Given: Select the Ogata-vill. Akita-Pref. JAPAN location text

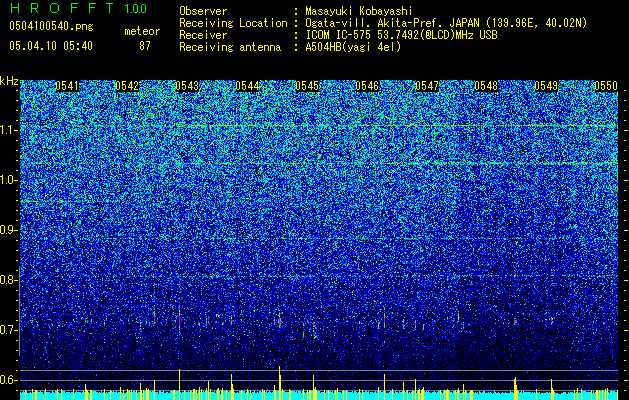Looking at the screenshot, I should click(446, 23).
